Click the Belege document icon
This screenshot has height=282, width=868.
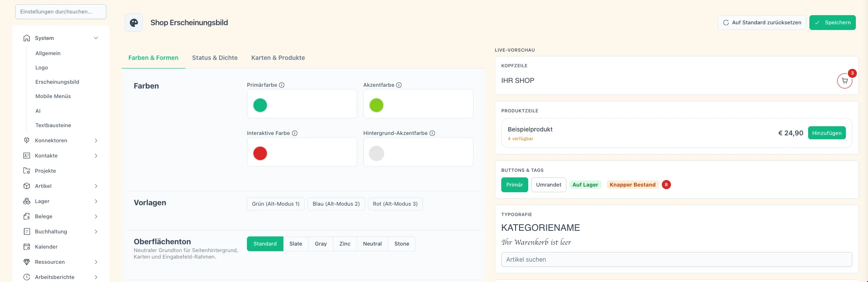[26, 216]
